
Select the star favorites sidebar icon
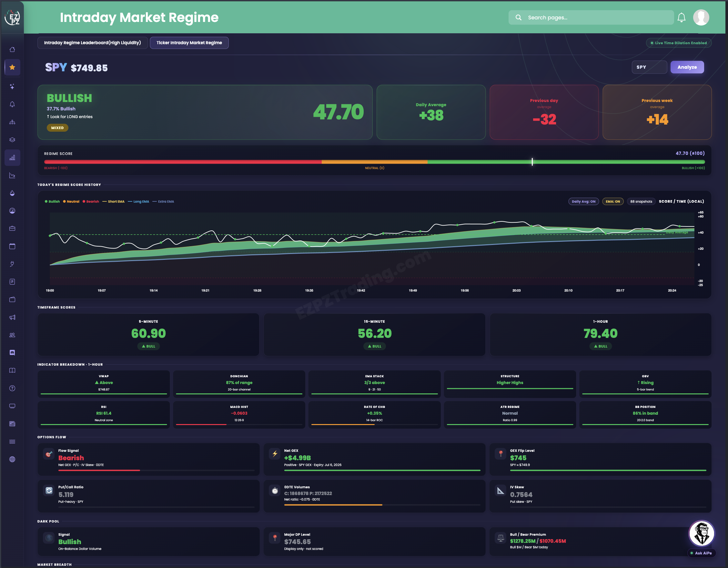coord(12,67)
